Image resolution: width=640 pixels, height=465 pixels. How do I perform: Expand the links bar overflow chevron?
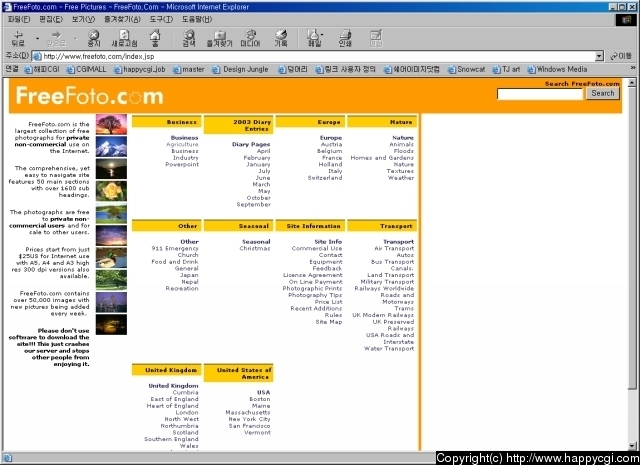(633, 68)
